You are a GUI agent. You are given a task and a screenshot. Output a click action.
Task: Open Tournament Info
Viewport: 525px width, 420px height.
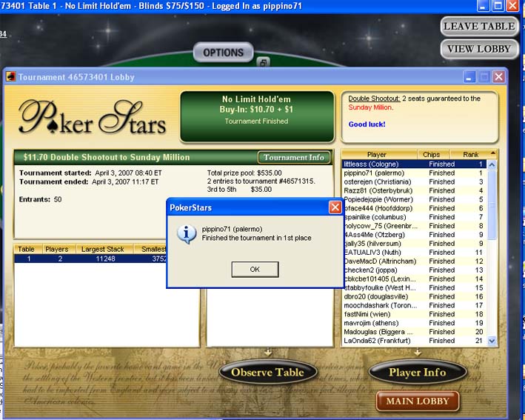pos(294,158)
